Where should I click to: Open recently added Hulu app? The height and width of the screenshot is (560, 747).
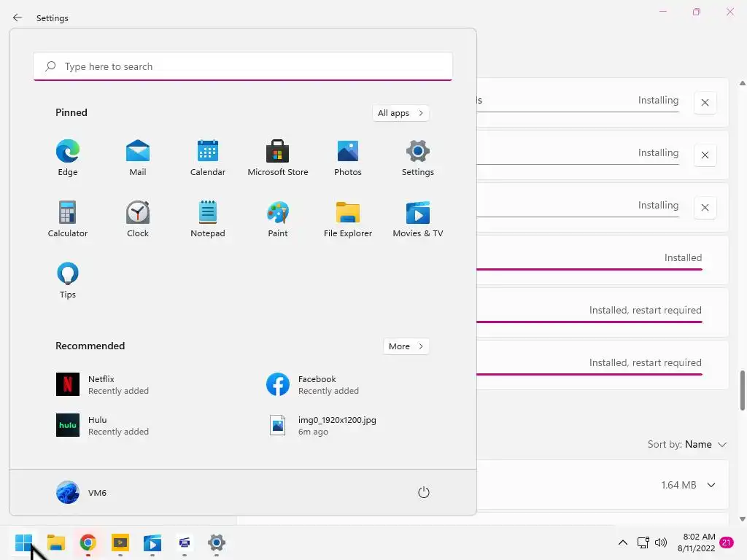coord(102,425)
